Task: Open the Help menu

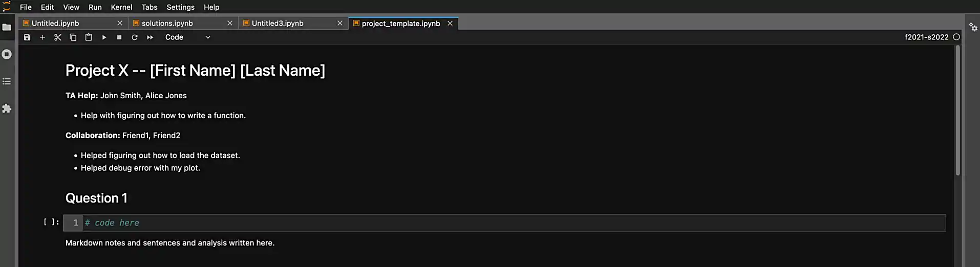Action: click(x=211, y=7)
